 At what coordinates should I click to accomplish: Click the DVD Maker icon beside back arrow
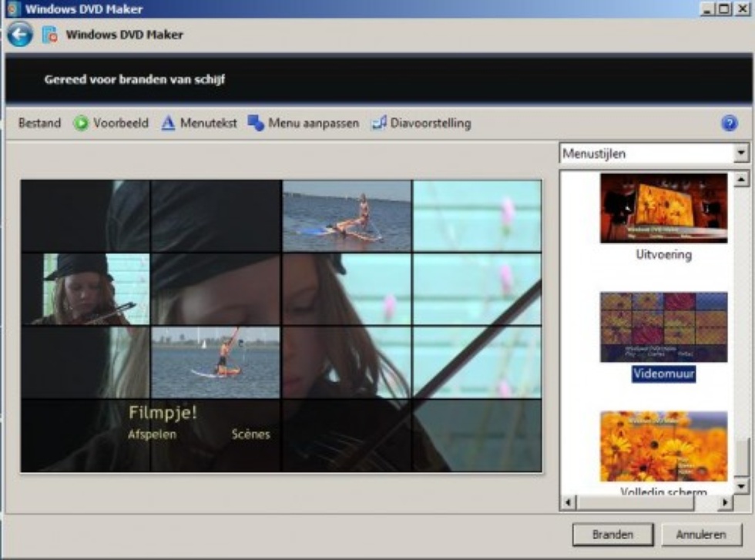tap(50, 35)
